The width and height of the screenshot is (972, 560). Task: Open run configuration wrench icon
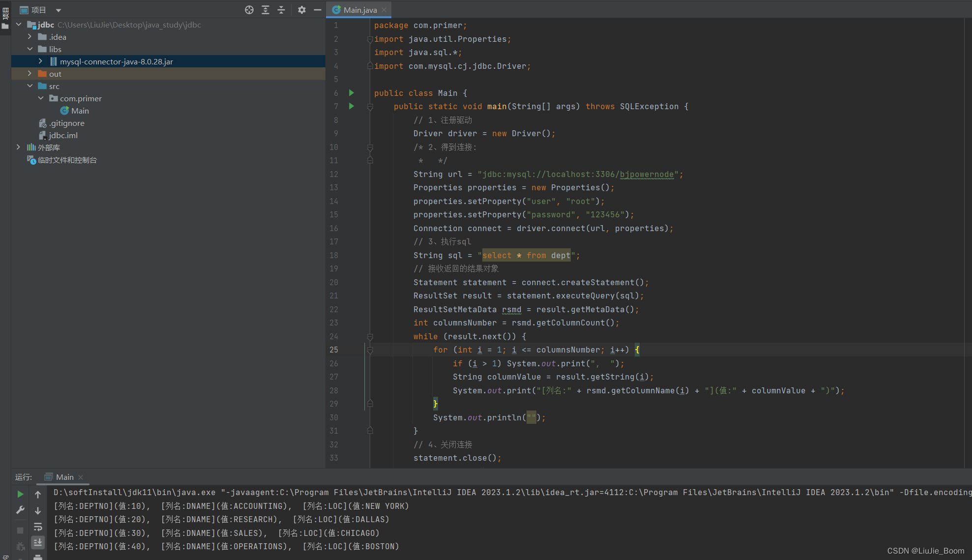[x=20, y=510]
